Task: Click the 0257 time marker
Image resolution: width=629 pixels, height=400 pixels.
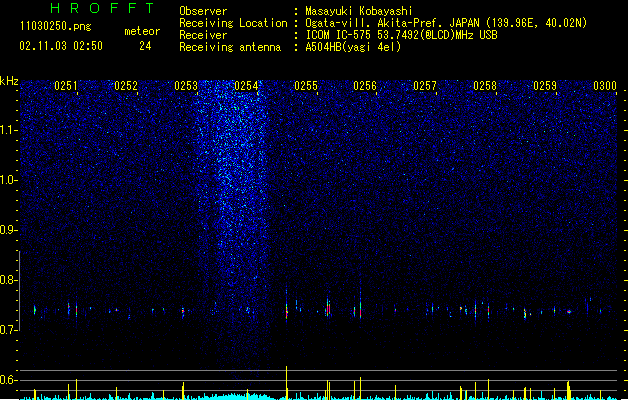Action: 425,86
